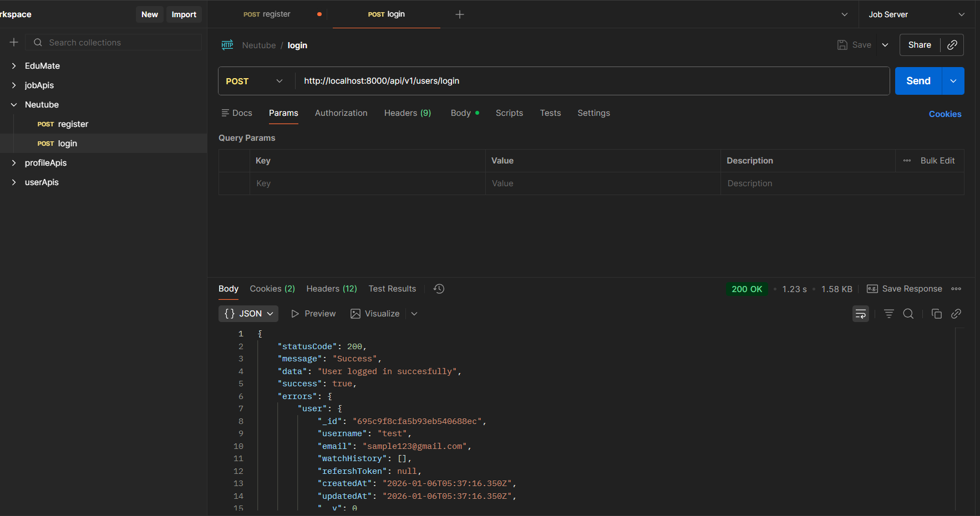Open the response more options ellipsis
The image size is (980, 516).
point(956,289)
